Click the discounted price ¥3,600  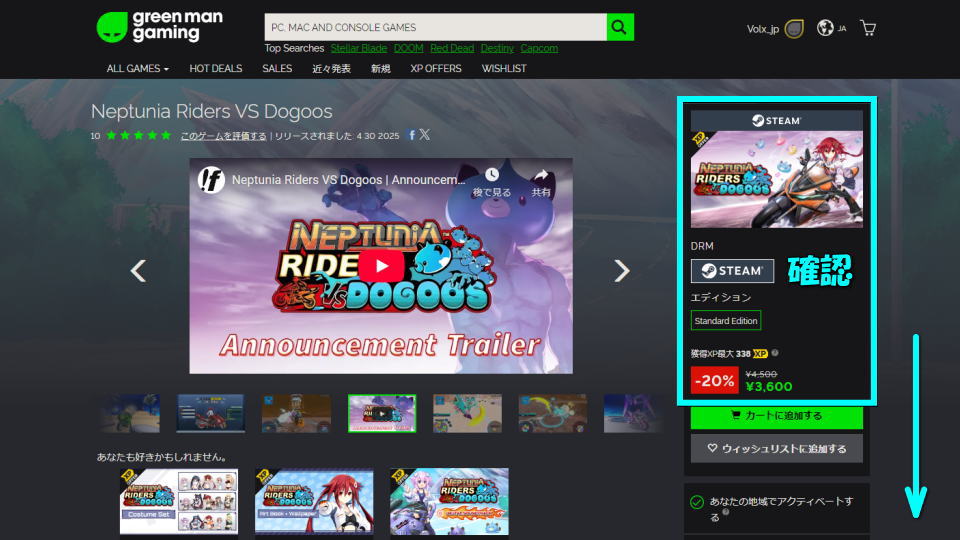769,386
